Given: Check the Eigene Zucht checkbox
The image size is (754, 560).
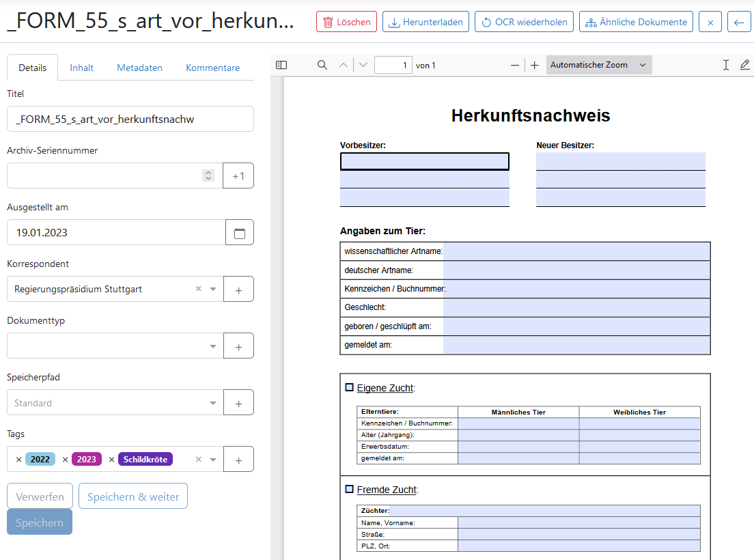Looking at the screenshot, I should coord(348,387).
